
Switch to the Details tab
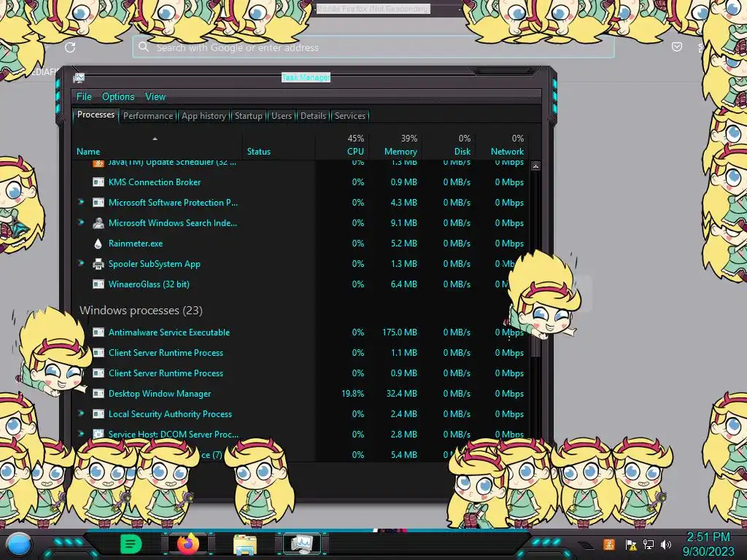313,116
